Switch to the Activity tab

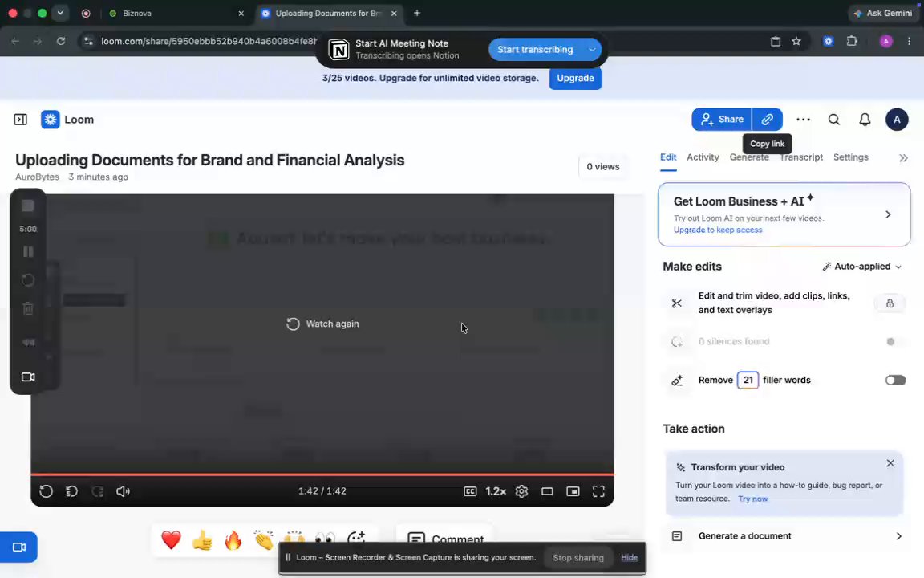point(703,157)
